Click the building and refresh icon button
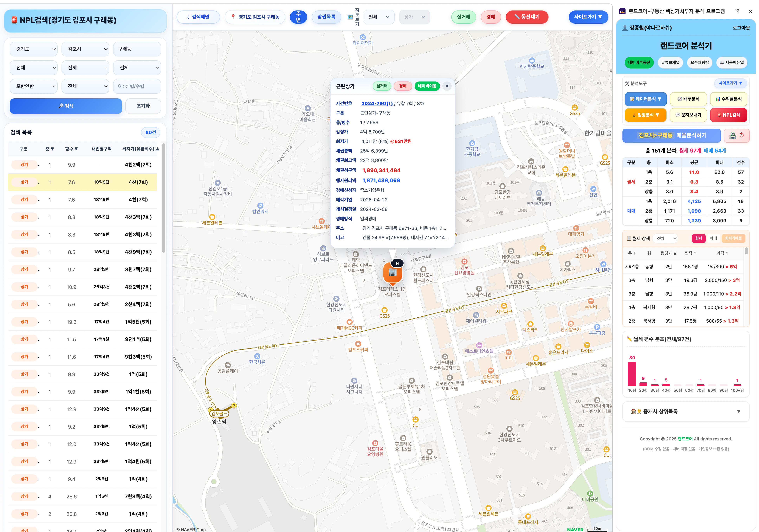Viewport: 759px width, 532px height. point(736,136)
